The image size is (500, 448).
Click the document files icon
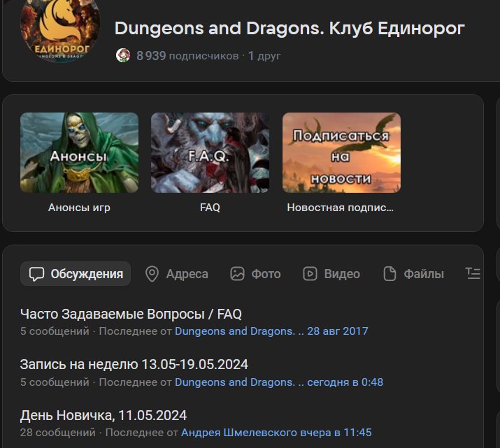click(x=390, y=274)
